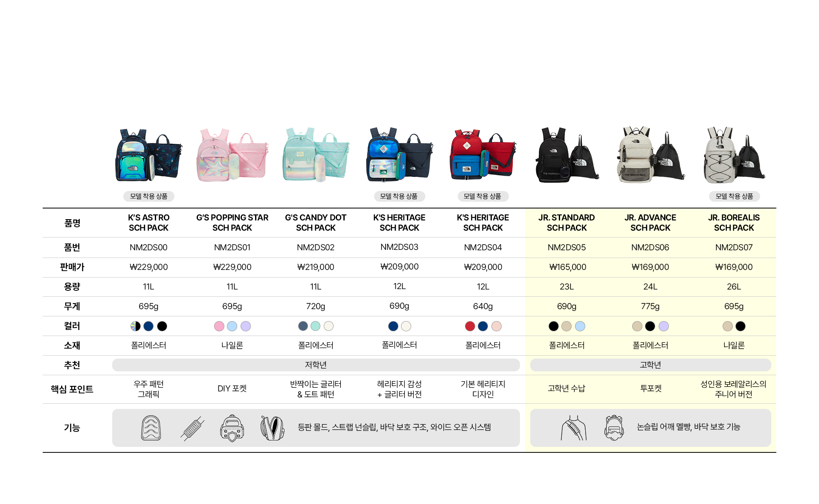Click JR. BOREALIS SCH PACK product image
This screenshot has height=504, width=819.
(734, 156)
